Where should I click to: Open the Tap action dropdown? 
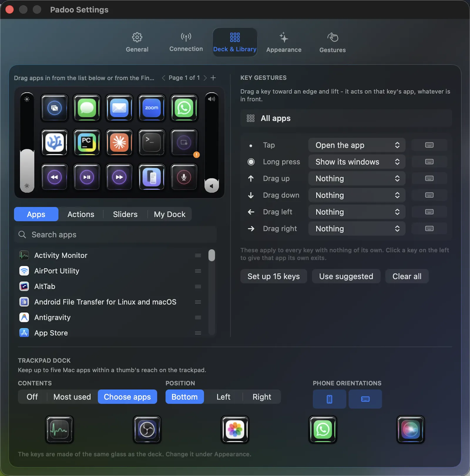[357, 145]
